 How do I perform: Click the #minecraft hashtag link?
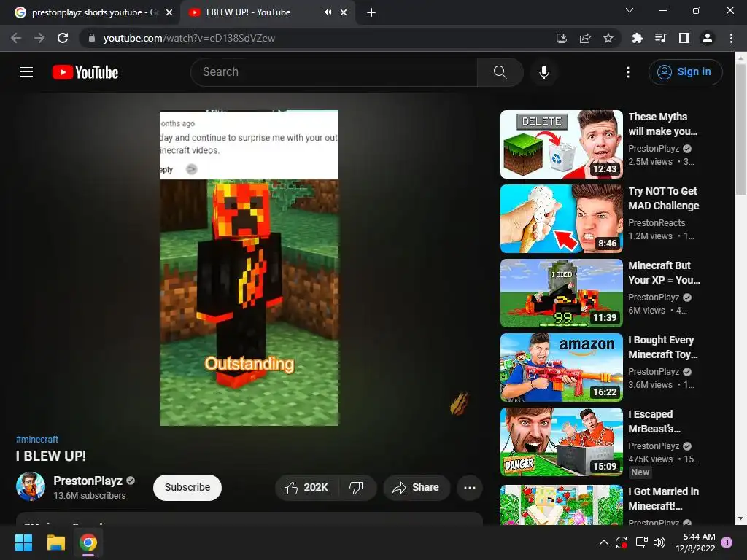(37, 440)
